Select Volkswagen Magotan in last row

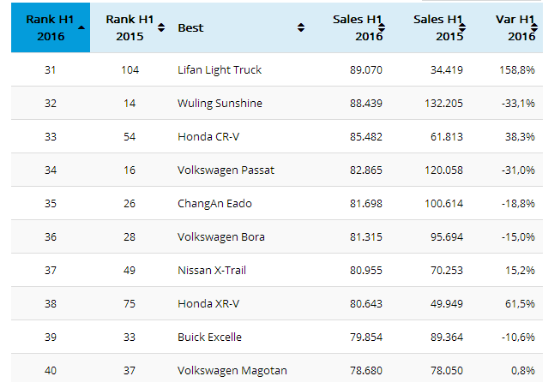[x=232, y=371]
